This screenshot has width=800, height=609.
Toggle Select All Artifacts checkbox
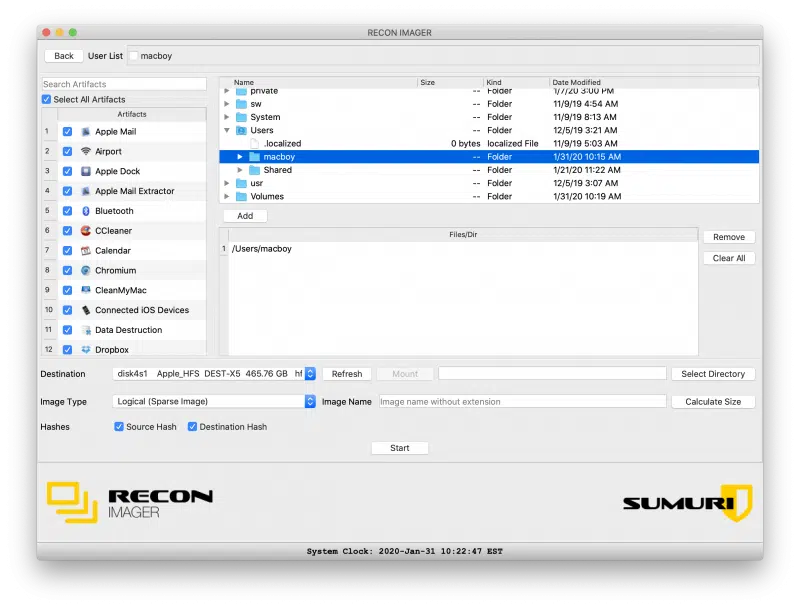46,99
